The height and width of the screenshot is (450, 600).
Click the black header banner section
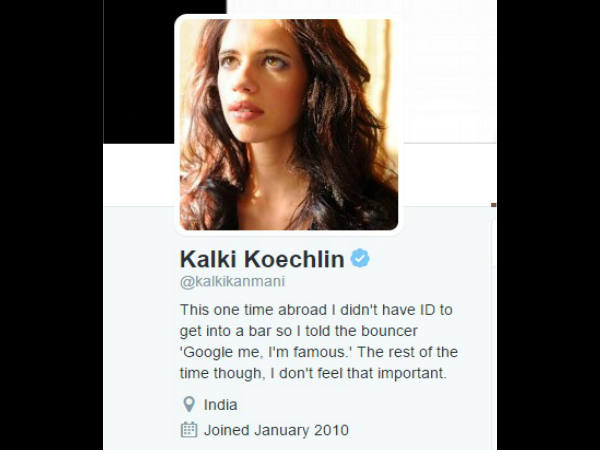(x=139, y=72)
